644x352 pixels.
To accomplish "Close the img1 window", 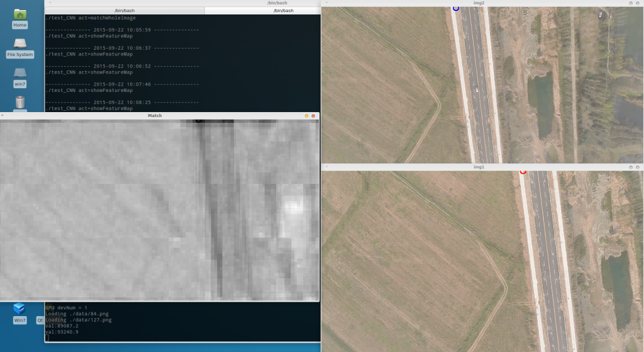I will (x=638, y=167).
